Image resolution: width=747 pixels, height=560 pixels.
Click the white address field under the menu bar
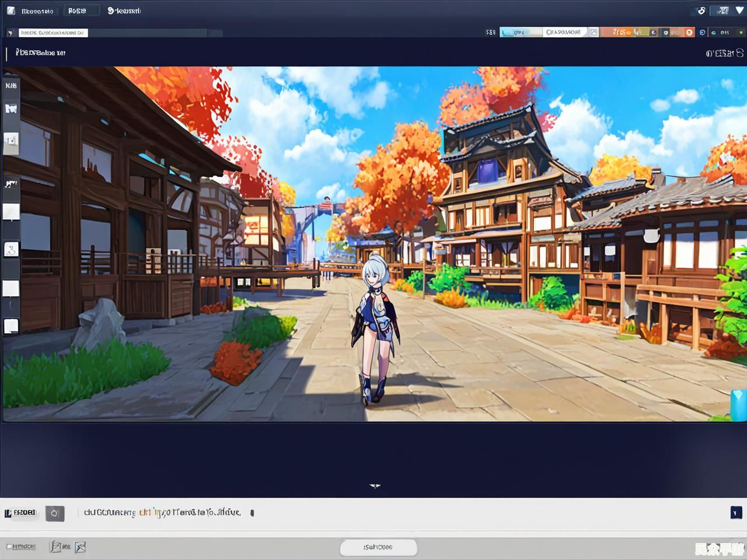(x=53, y=33)
